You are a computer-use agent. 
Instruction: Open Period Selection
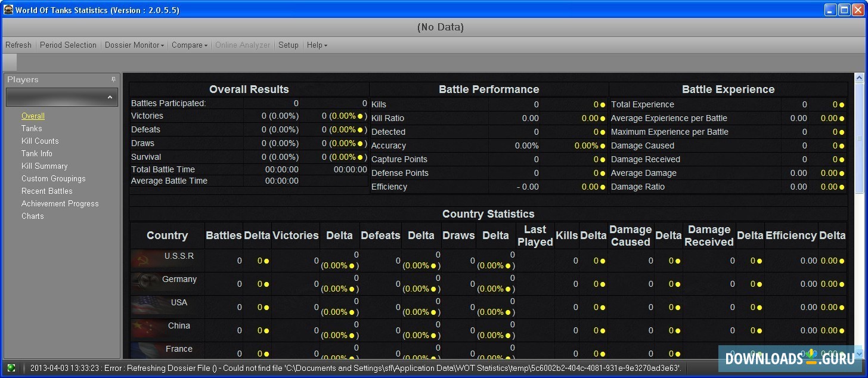[68, 45]
